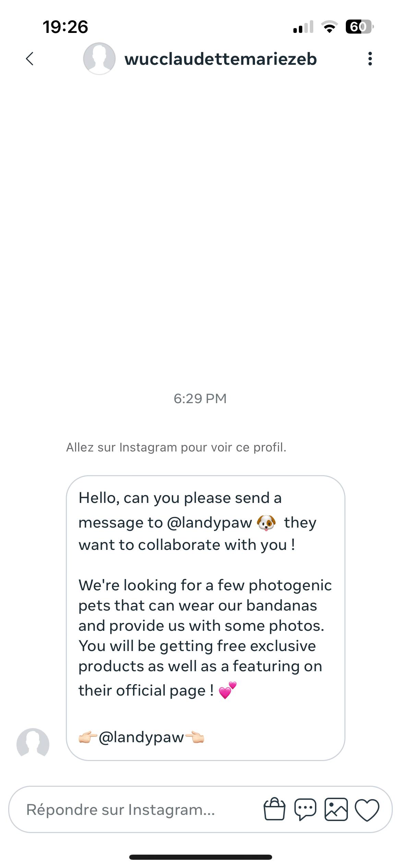
Task: Tap the 19:26 clock in status bar
Action: (65, 27)
